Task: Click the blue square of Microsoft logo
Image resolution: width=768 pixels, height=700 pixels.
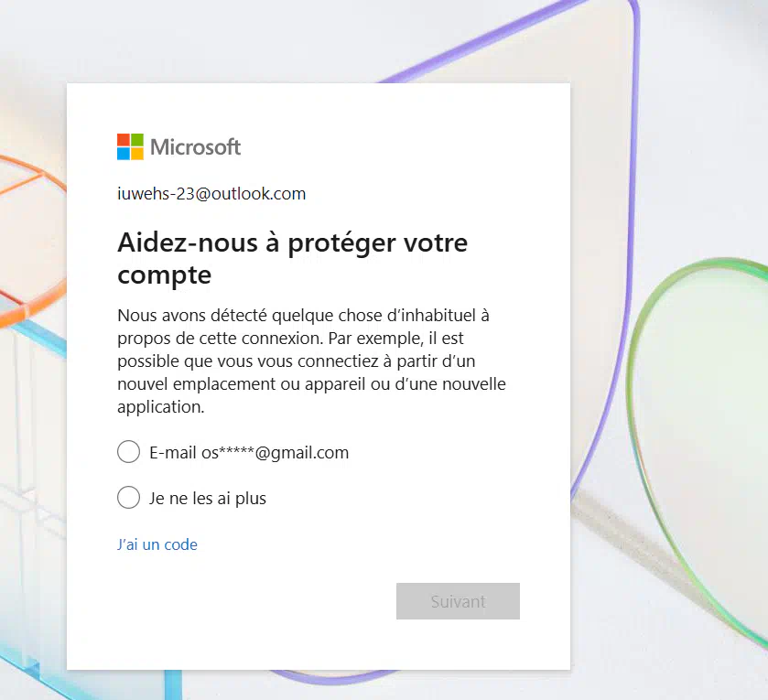Action: coord(124,154)
